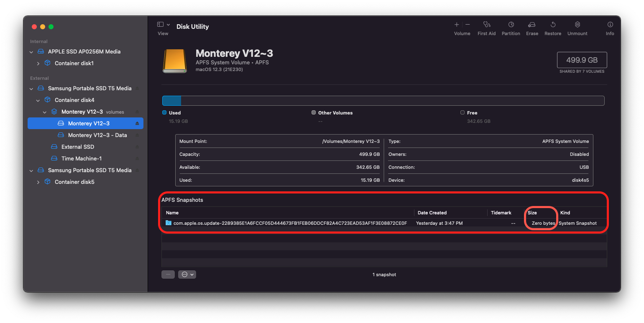This screenshot has height=323, width=644.
Task: Click the eject icon on selected Monterey V12~3
Action: pos(137,124)
